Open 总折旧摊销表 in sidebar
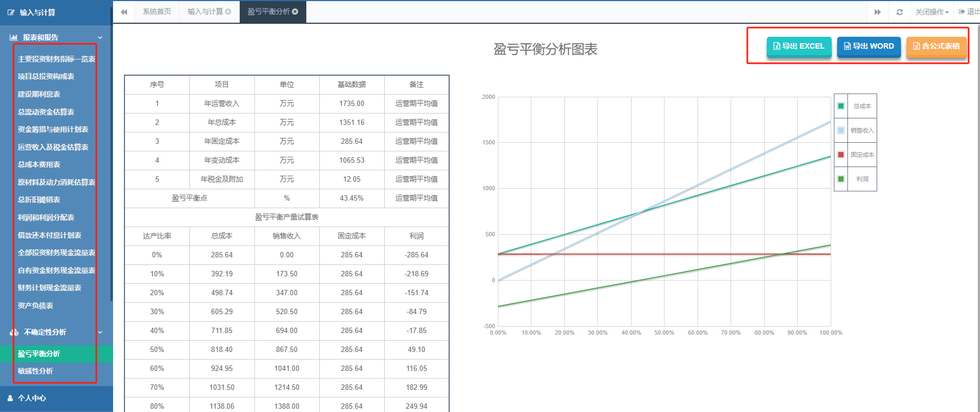980x412 pixels. point(39,200)
